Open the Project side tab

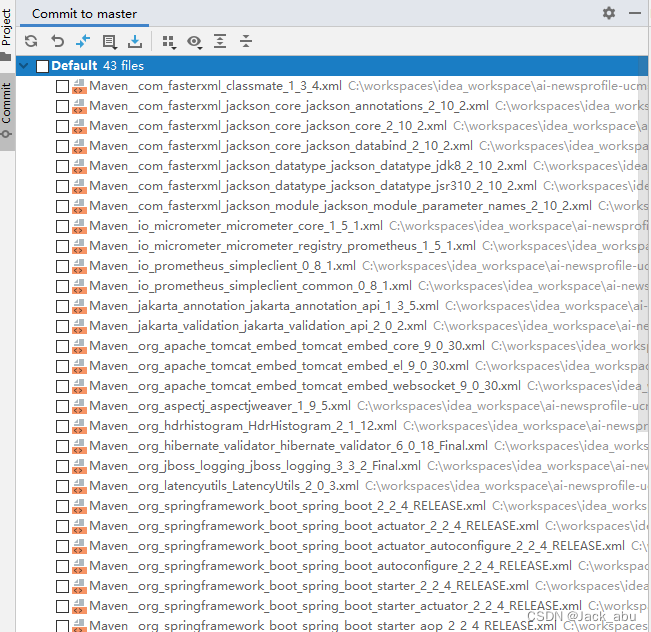[x=6, y=33]
